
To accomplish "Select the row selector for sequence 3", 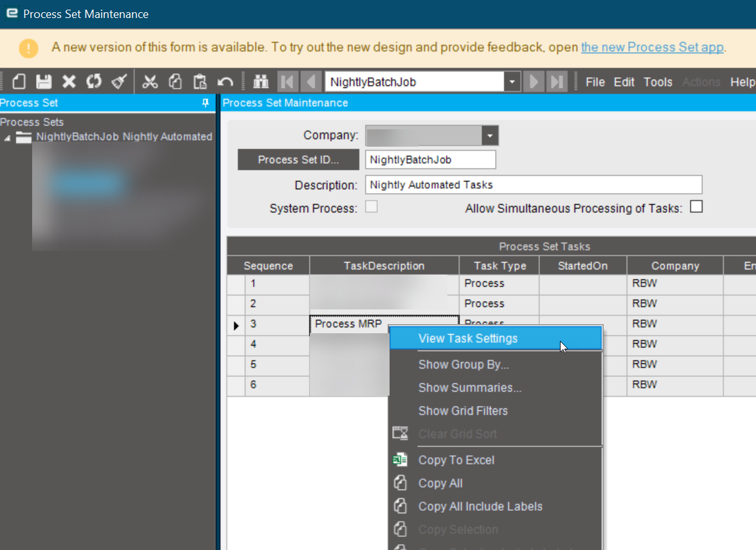I will tap(236, 325).
